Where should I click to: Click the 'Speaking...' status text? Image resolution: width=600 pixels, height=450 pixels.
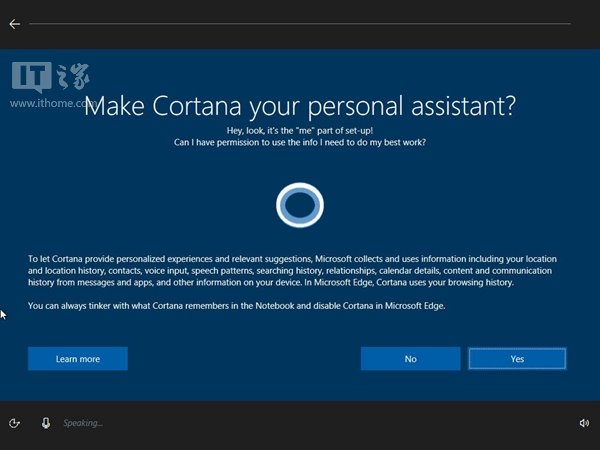tap(83, 423)
